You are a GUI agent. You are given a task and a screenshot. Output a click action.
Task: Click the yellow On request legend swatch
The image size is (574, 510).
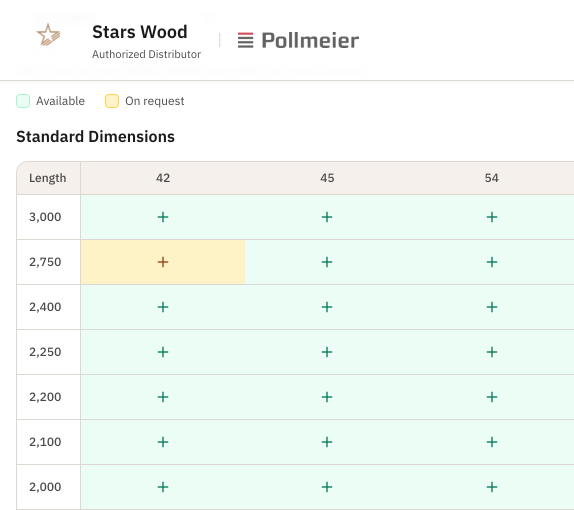coord(112,101)
